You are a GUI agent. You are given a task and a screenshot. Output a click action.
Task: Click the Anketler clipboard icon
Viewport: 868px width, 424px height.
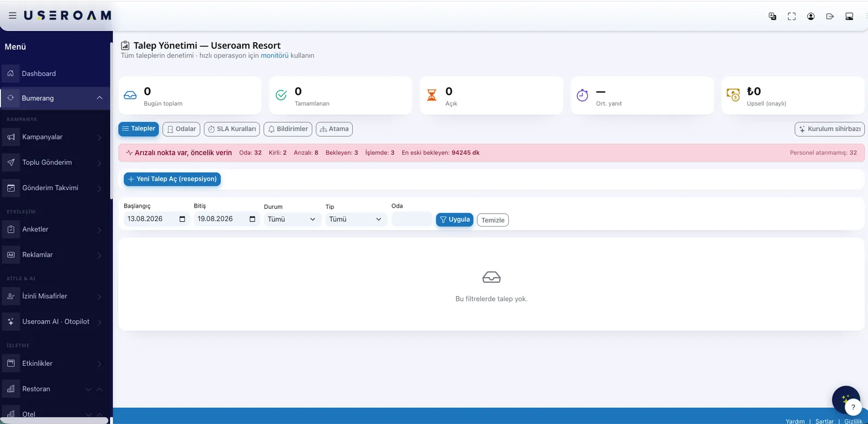coord(11,229)
